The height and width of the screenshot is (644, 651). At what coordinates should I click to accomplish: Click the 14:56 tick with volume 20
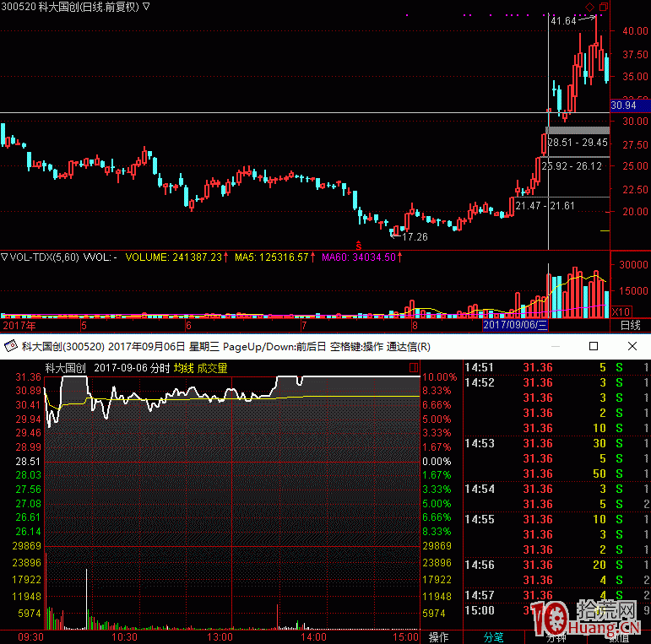coord(556,566)
